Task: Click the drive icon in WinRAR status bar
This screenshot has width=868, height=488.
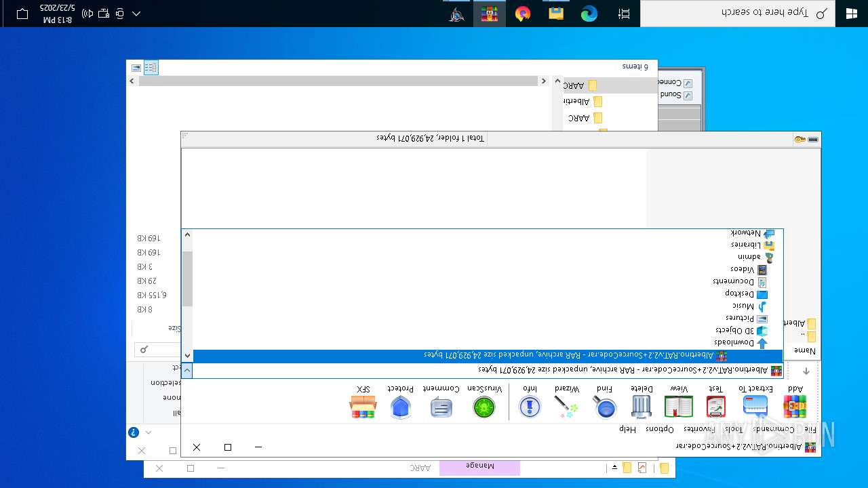Action: (x=813, y=140)
